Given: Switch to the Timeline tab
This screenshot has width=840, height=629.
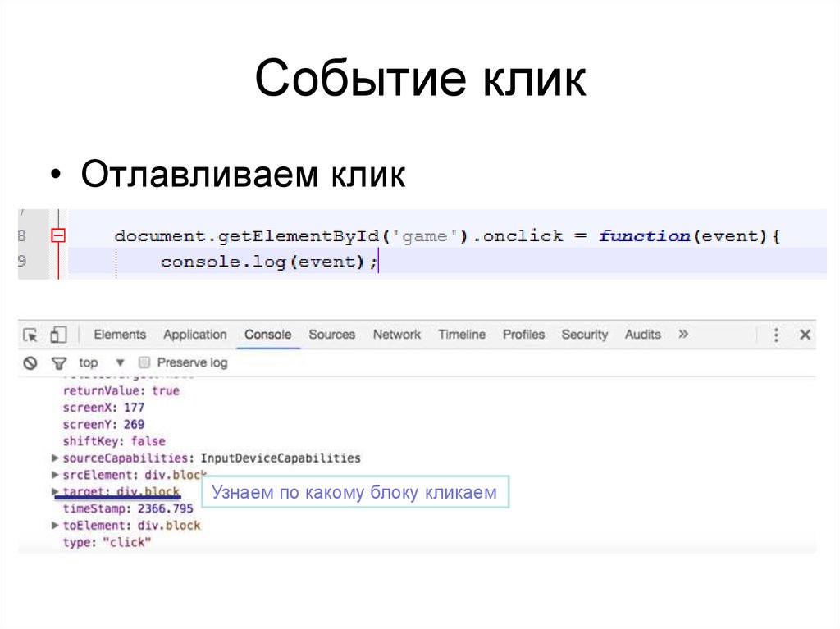Looking at the screenshot, I should coord(461,335).
